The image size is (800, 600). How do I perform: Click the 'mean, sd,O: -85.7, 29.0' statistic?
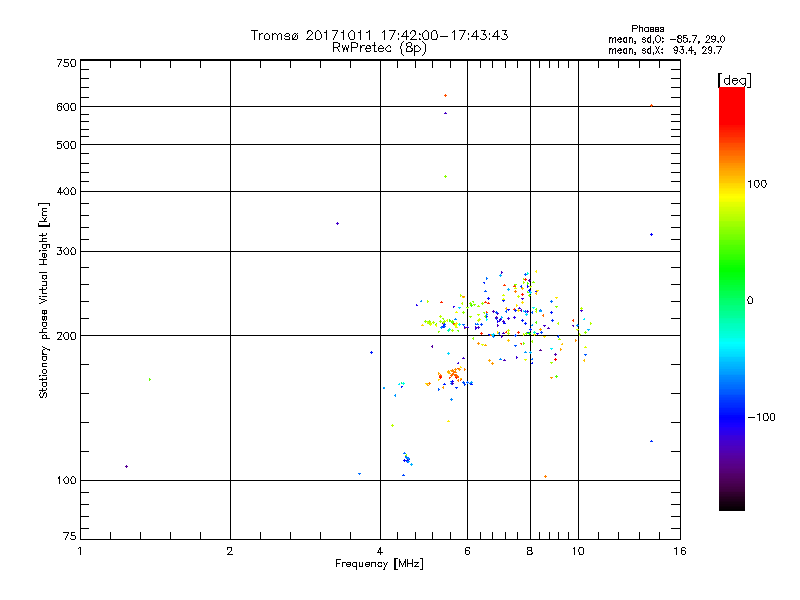pos(666,39)
